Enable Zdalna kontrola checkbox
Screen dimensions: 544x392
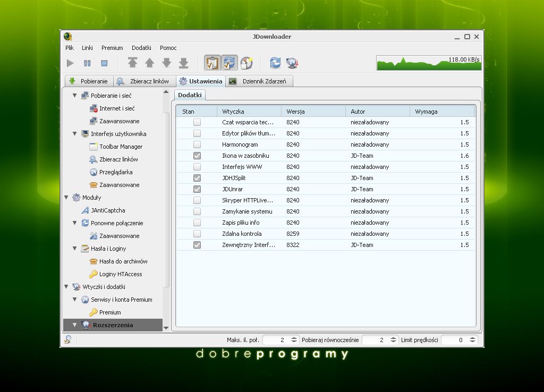197,234
